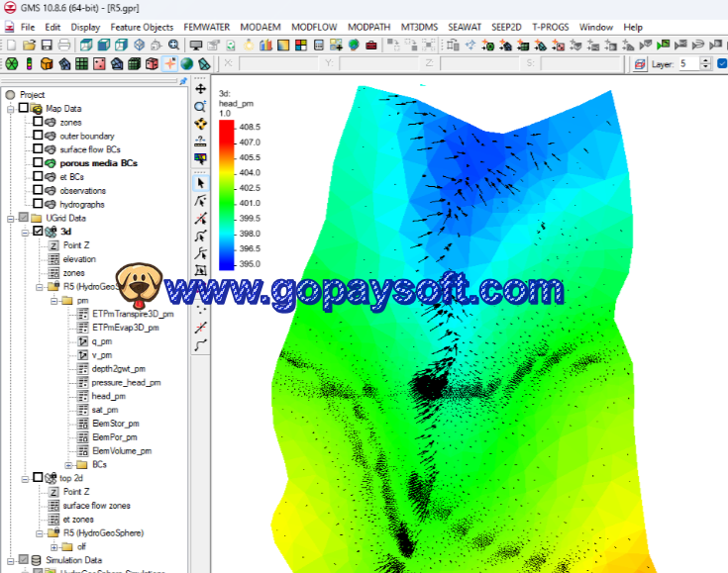The height and width of the screenshot is (573, 728).
Task: Click the New project icon
Action: [x=11, y=45]
